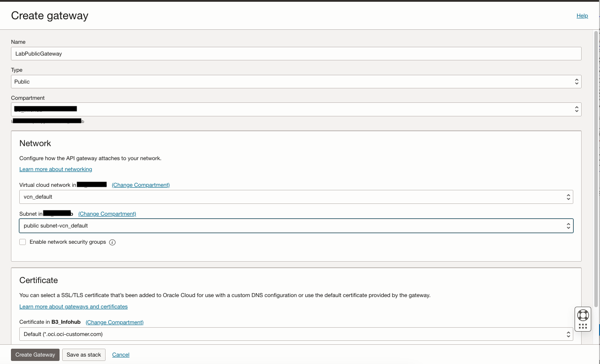Enable network security groups

coord(22,242)
